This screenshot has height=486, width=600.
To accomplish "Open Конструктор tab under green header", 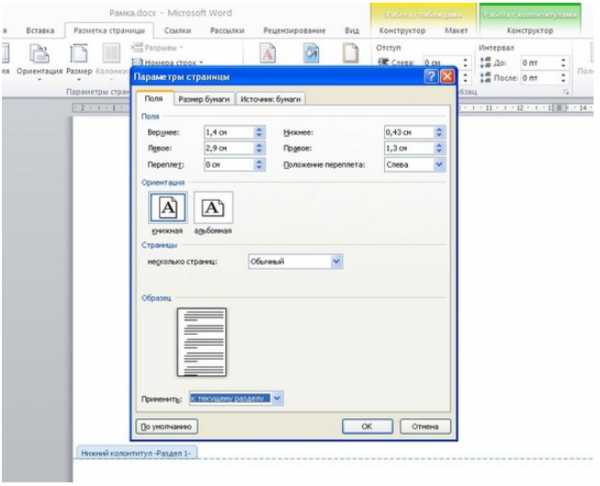I will pos(530,31).
